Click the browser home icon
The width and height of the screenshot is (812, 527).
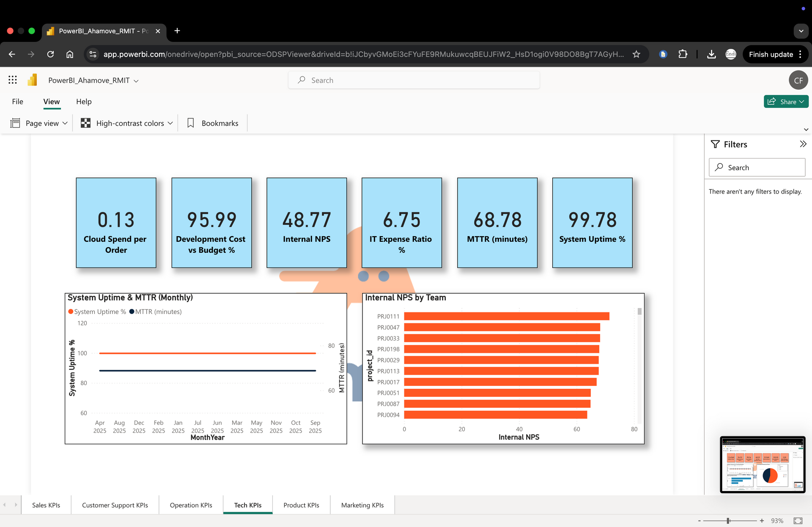[70, 54]
